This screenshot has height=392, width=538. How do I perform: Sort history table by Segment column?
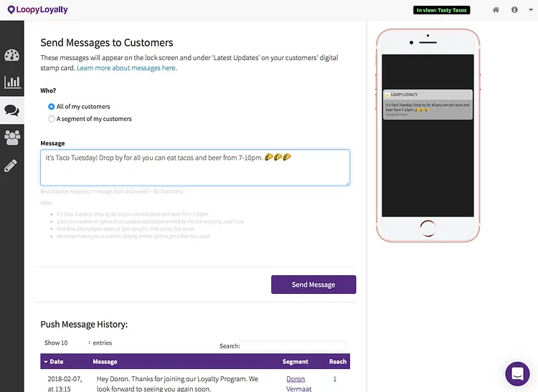point(295,361)
